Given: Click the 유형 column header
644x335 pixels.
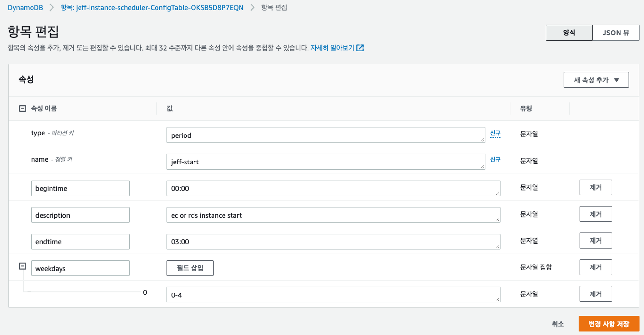Looking at the screenshot, I should point(526,108).
